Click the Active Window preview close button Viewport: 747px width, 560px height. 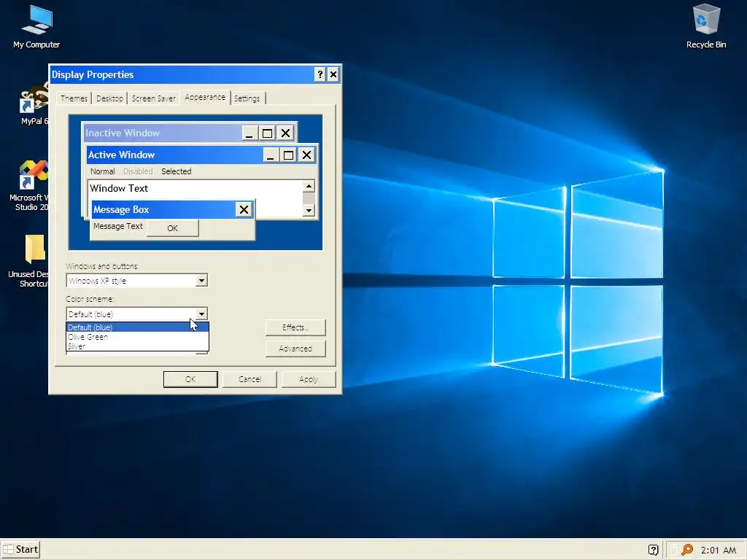pyautogui.click(x=307, y=155)
